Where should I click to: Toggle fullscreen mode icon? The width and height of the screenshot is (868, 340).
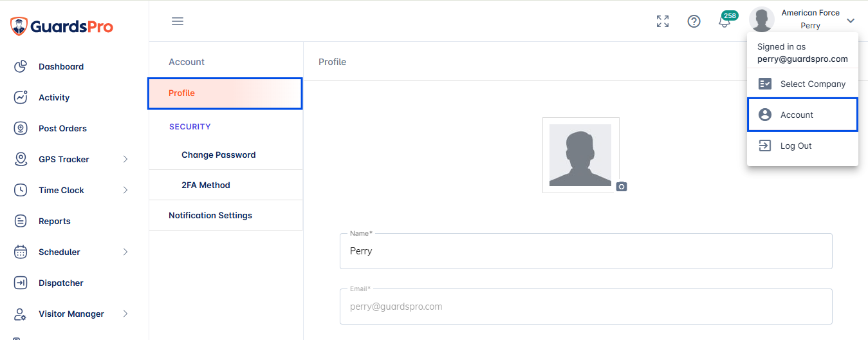click(x=663, y=21)
